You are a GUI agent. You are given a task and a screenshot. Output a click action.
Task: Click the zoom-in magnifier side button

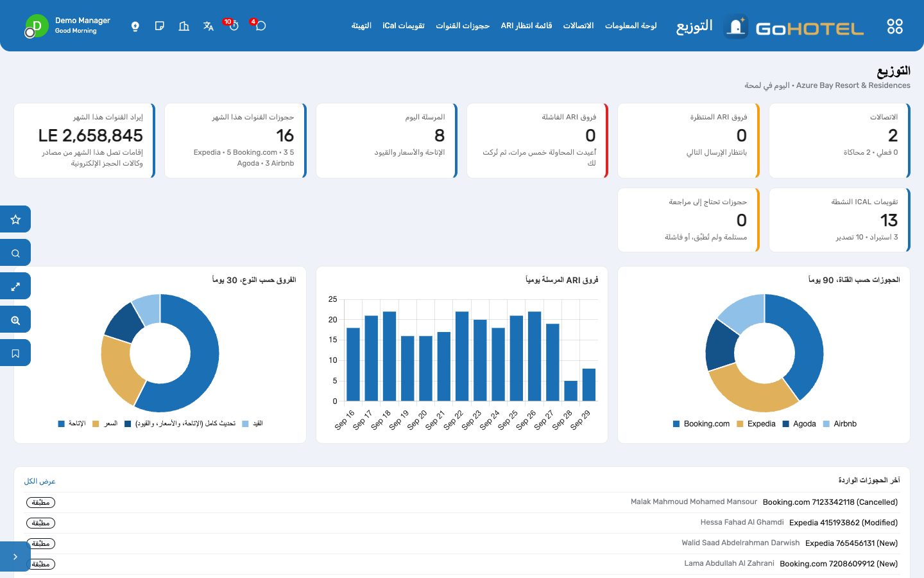click(x=15, y=319)
